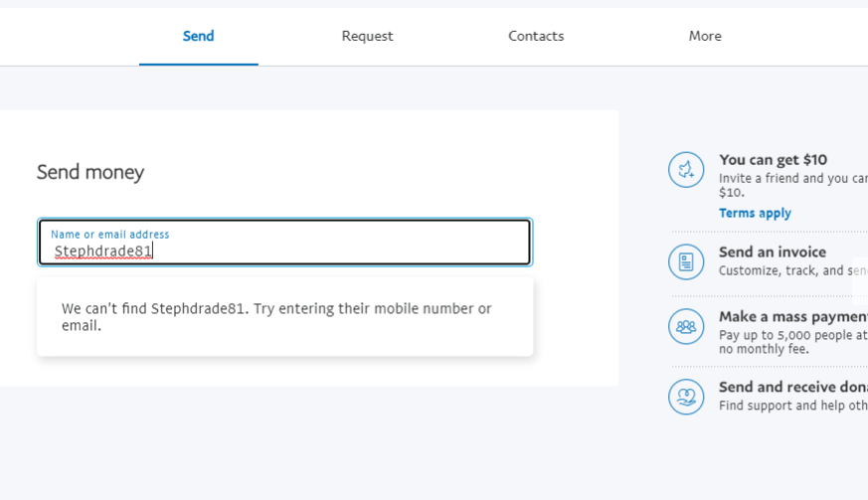Click the invite-a-friend reward icon
Viewport: 868px width, 500px height.
686,170
